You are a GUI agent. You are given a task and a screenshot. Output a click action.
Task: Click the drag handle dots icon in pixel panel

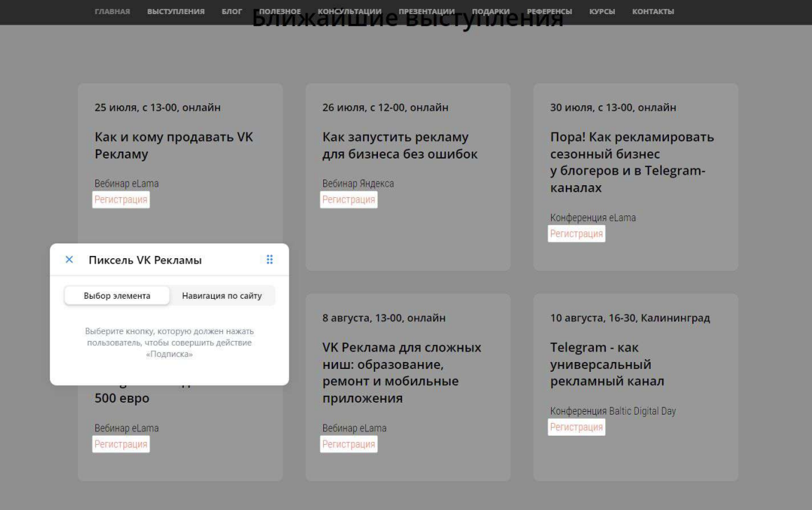pyautogui.click(x=270, y=260)
